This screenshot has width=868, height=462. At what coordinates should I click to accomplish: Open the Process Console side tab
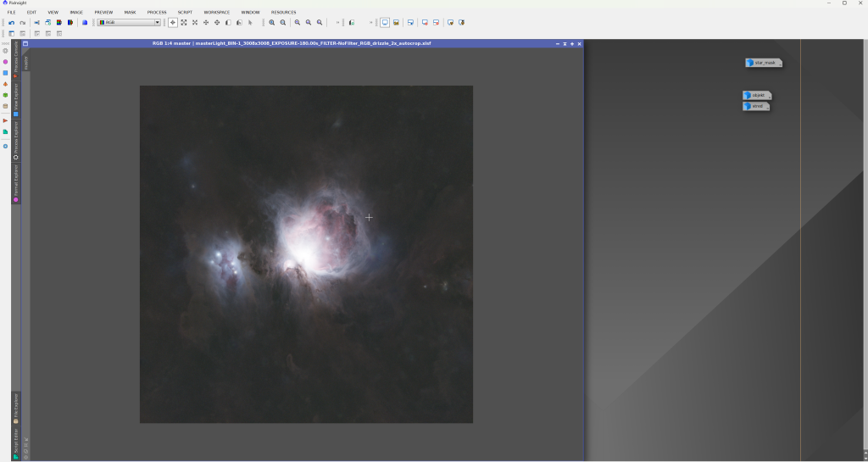pos(16,58)
